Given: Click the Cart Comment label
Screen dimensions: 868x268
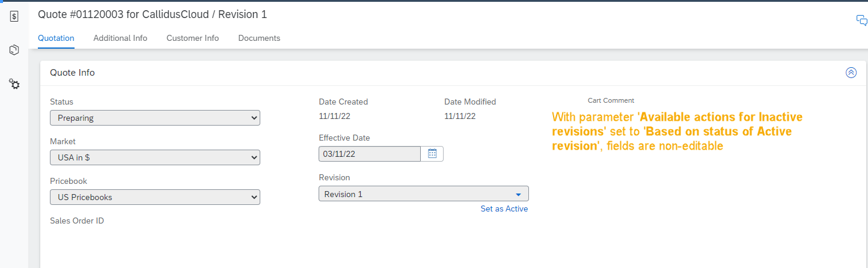Looking at the screenshot, I should 611,100.
